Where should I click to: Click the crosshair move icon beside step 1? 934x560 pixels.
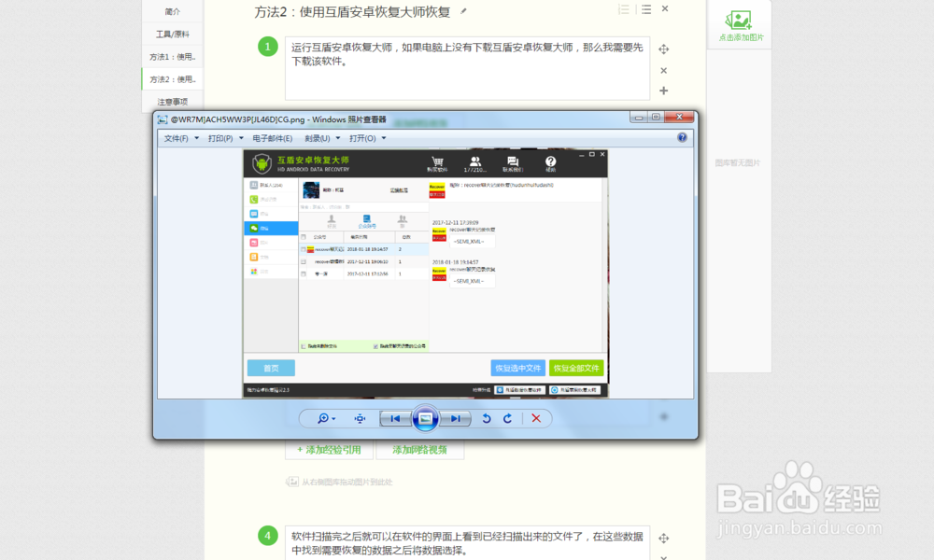[664, 47]
